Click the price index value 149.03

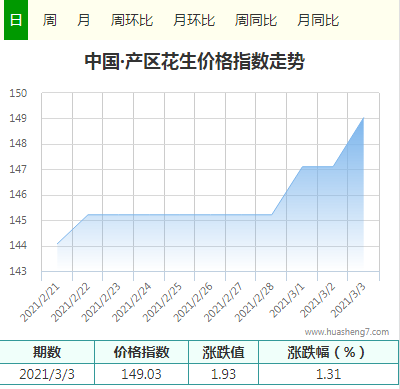(141, 374)
